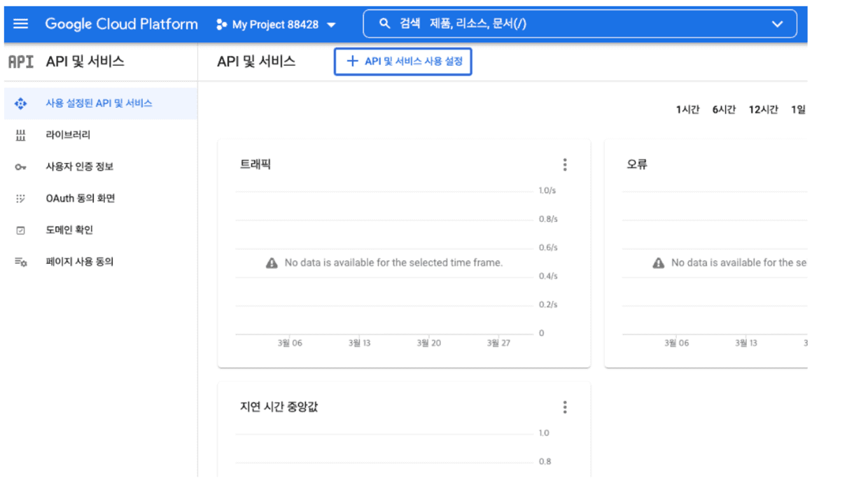This screenshot has height=504, width=847.
Task: Click the 3월 06 label in 트래픽 chart
Action: coord(290,343)
